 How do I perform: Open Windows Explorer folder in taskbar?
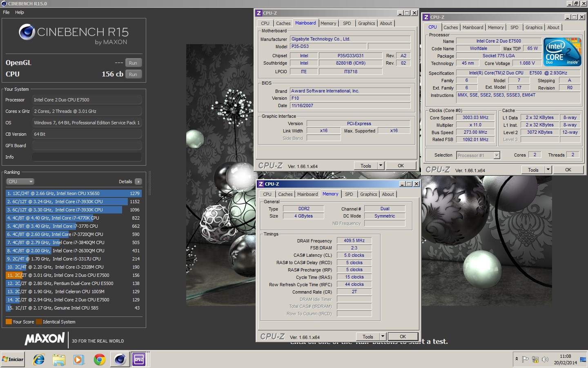59,359
